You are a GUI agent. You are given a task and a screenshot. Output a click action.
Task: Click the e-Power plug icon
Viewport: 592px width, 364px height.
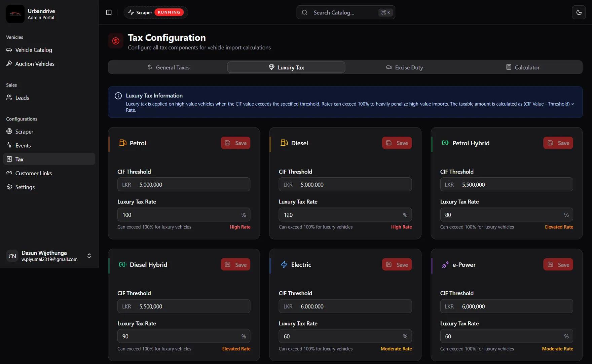pos(445,265)
